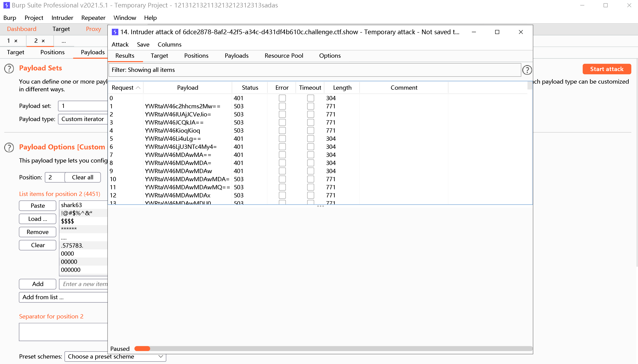Click the Results filter help question icon

527,70
